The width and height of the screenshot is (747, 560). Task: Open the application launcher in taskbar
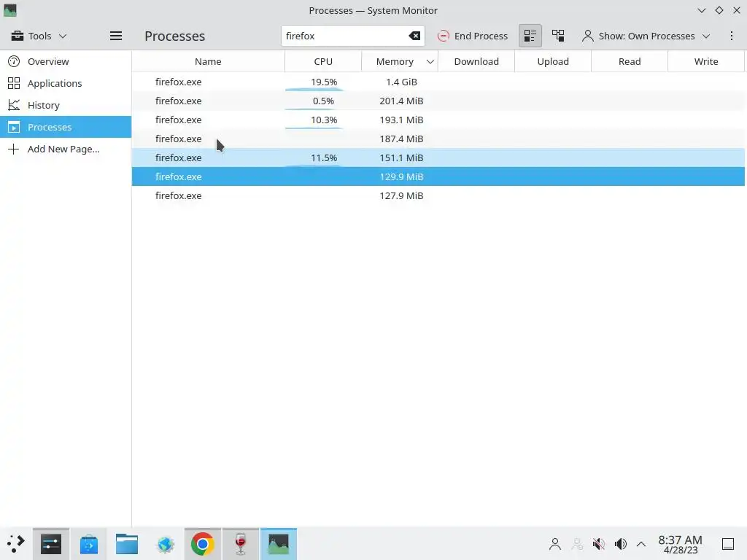coord(15,544)
